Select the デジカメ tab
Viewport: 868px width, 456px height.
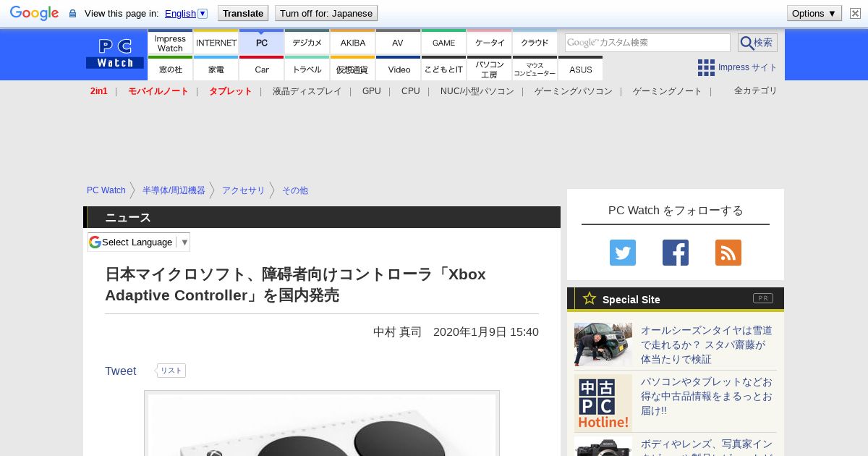click(307, 43)
